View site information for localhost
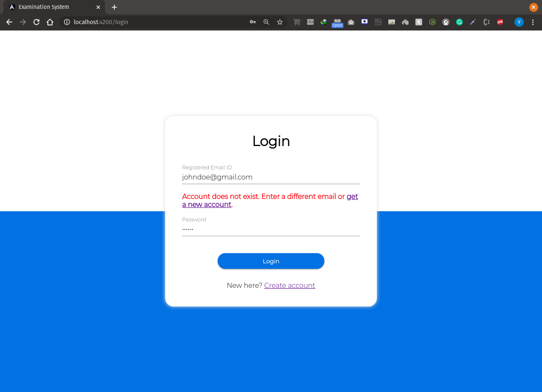Viewport: 542px width, 392px height. tap(66, 22)
